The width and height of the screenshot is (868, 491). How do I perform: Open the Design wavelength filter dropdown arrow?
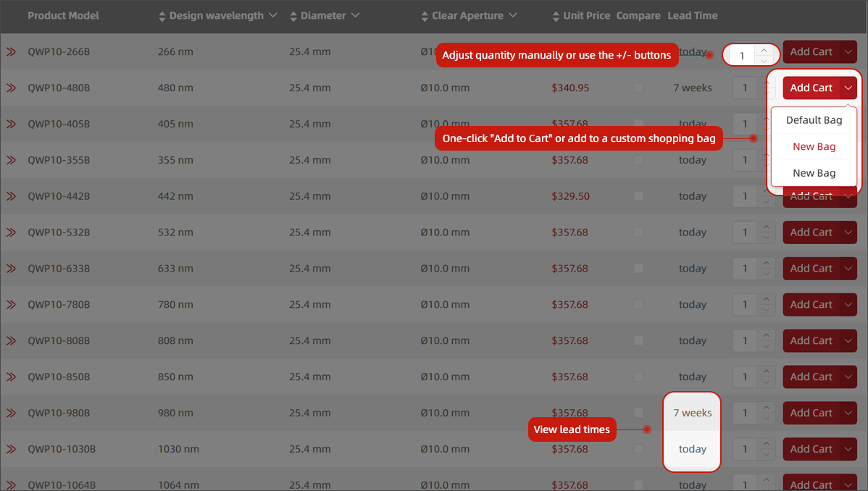pos(272,15)
